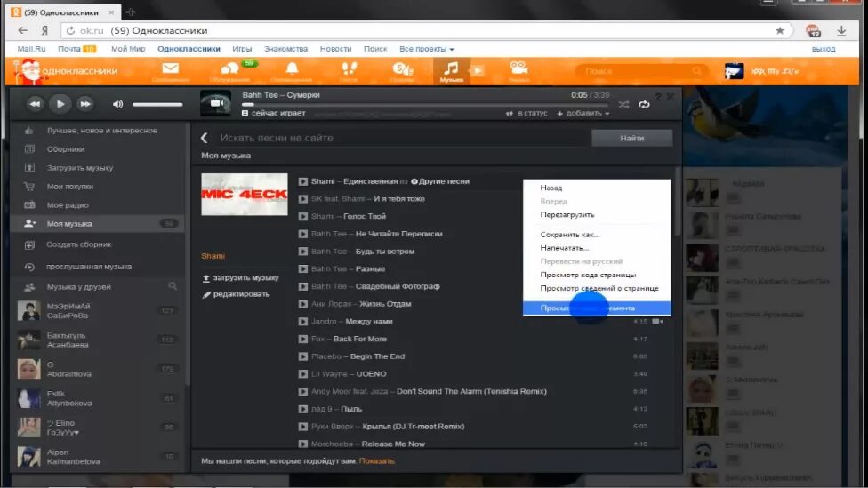Toggle shuffle mode in the player
The height and width of the screenshot is (488, 868).
[x=624, y=105]
